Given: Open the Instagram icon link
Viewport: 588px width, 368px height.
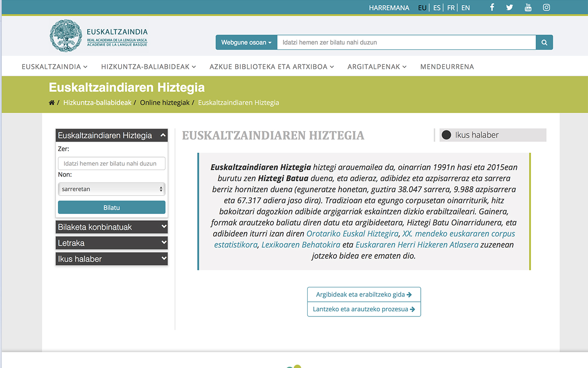Looking at the screenshot, I should coord(546,7).
